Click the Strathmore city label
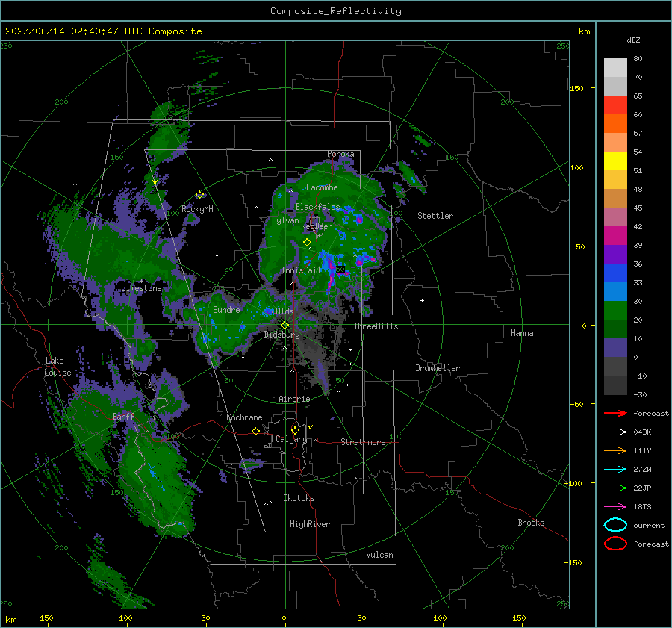672x628 pixels. [x=363, y=442]
